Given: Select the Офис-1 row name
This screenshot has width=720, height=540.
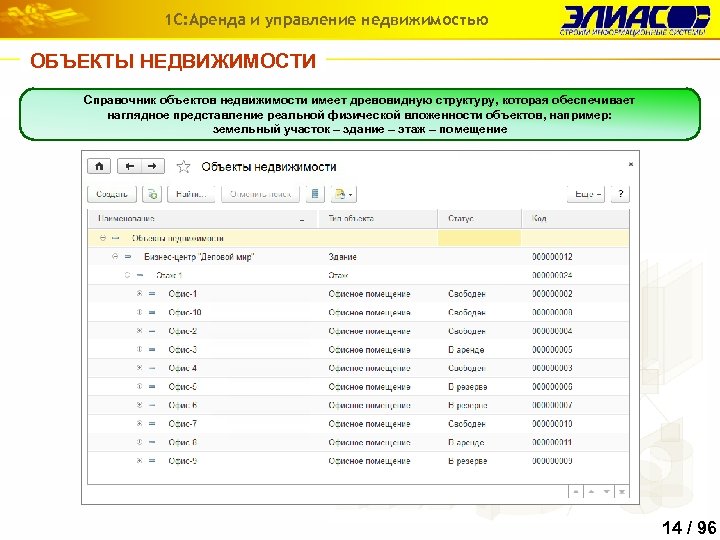Looking at the screenshot, I should [x=182, y=294].
